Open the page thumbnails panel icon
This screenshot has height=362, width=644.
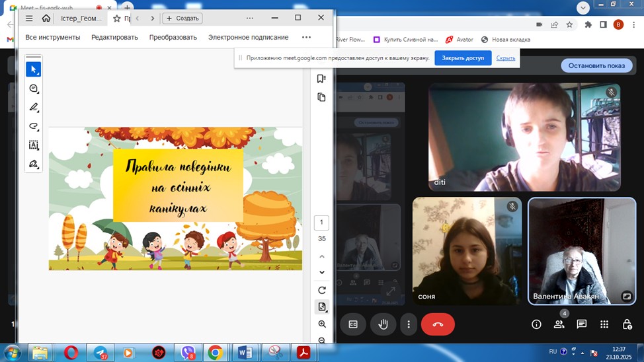[321, 97]
